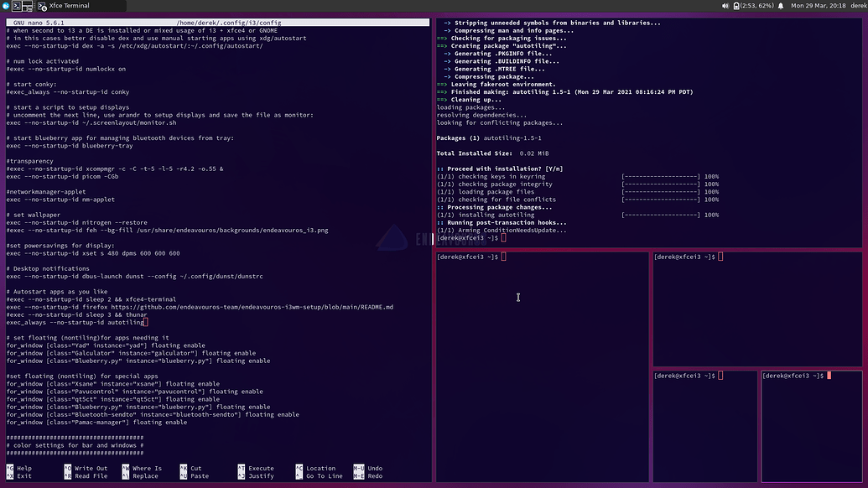
Task: Open the applications menu icon in top panel
Action: click(8, 5)
